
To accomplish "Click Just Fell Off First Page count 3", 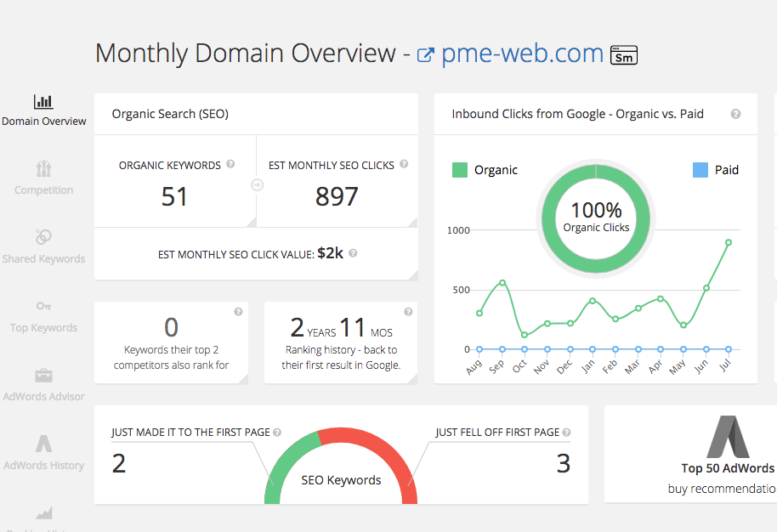I will (x=564, y=464).
